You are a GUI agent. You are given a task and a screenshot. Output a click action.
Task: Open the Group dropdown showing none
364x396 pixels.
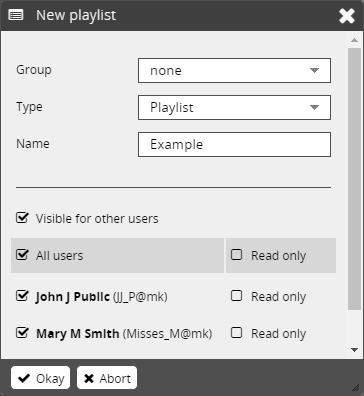[x=234, y=70]
